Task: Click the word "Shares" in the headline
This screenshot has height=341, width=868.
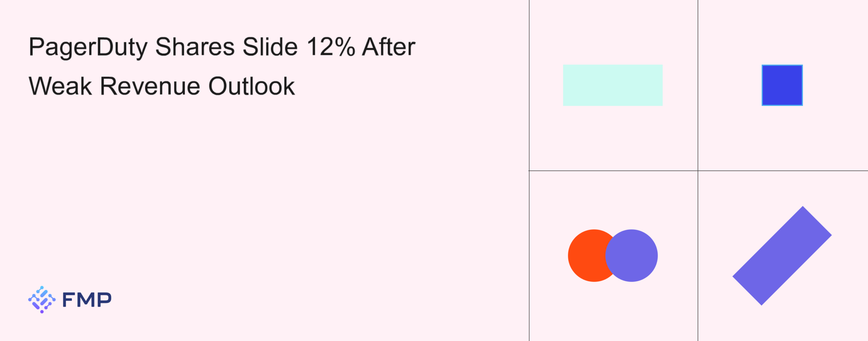Action: click(x=195, y=47)
